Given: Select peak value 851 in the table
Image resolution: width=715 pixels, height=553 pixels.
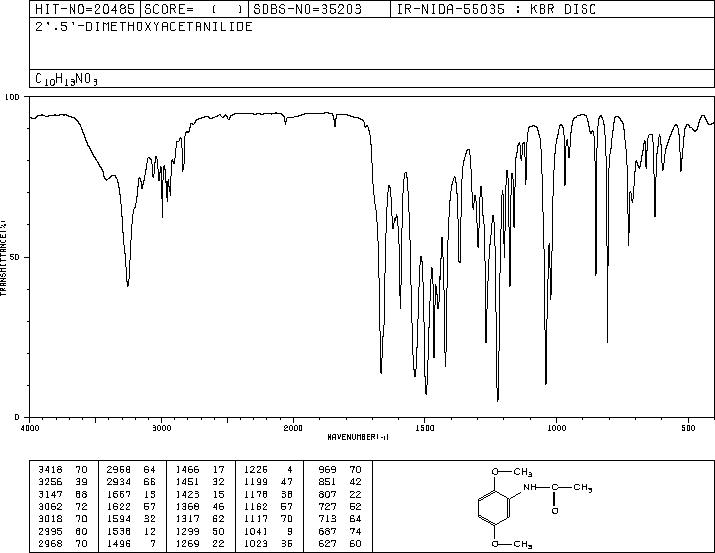Looking at the screenshot, I should pos(327,481).
